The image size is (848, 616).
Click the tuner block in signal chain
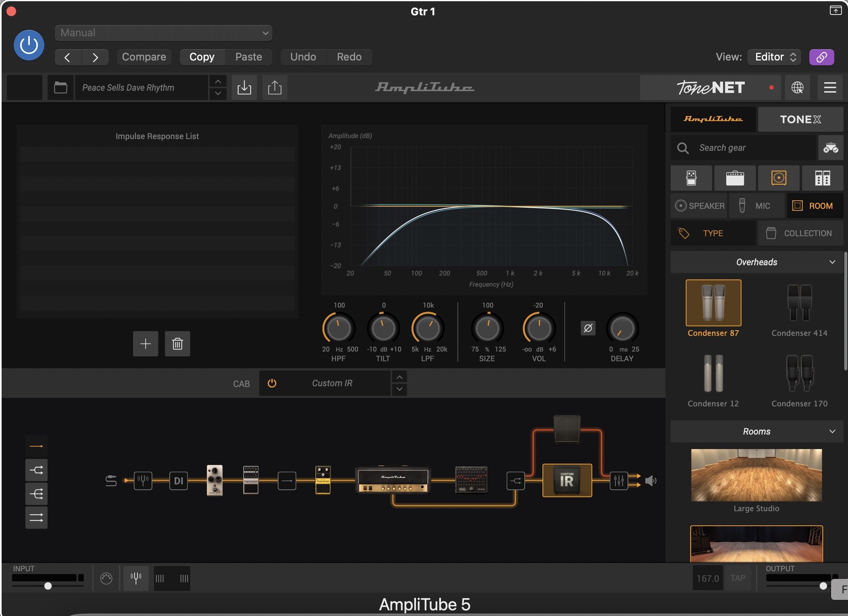(x=143, y=481)
